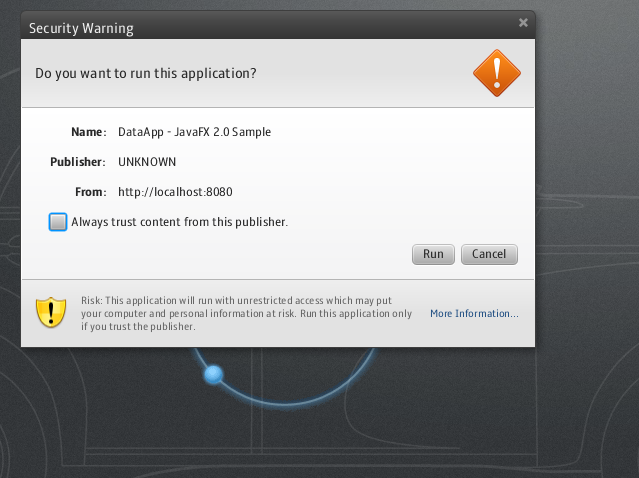Select the DataApp - JavaFX 2.0 Sample text

pyautogui.click(x=194, y=132)
